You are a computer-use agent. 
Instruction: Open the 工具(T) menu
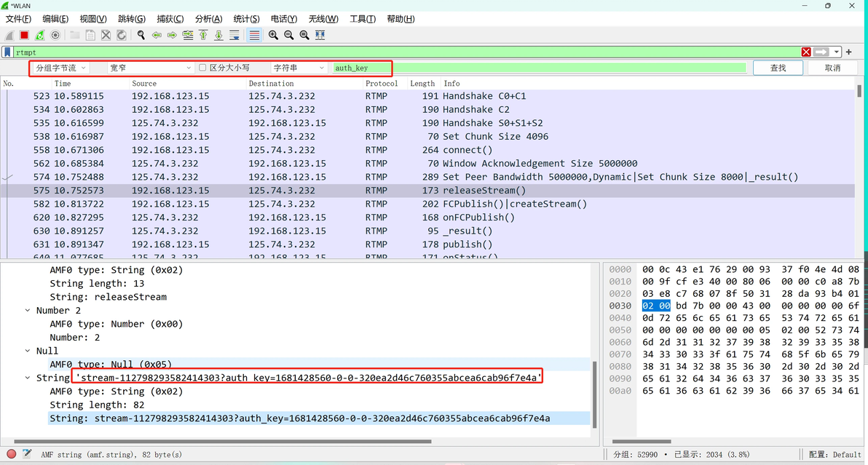coord(363,19)
